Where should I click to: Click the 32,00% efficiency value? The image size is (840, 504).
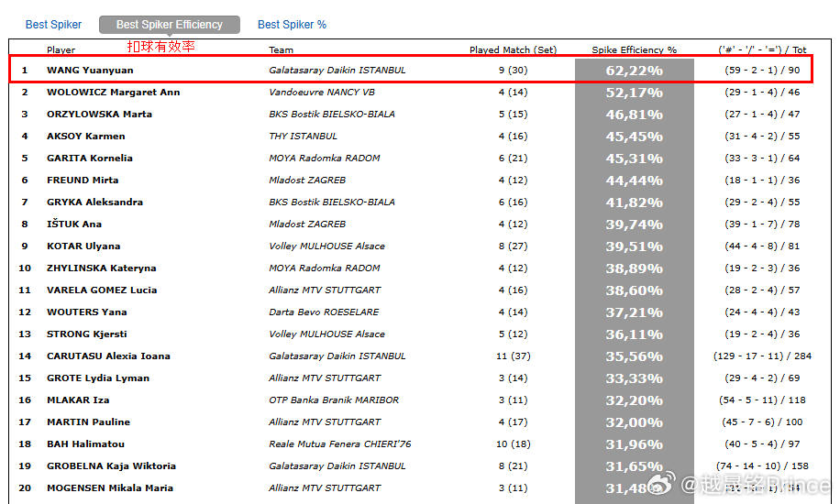pyautogui.click(x=635, y=422)
